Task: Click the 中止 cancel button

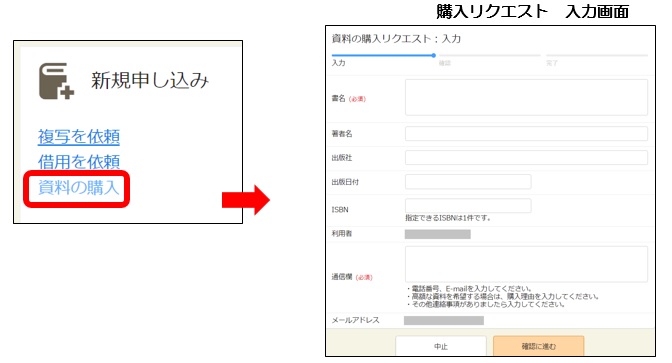Action: pyautogui.click(x=441, y=346)
